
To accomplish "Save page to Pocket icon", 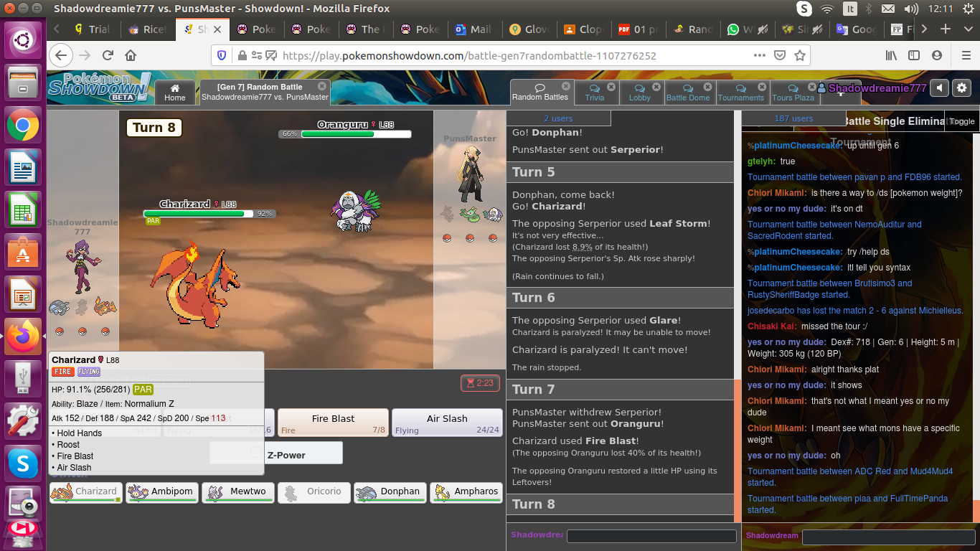I will tap(778, 55).
